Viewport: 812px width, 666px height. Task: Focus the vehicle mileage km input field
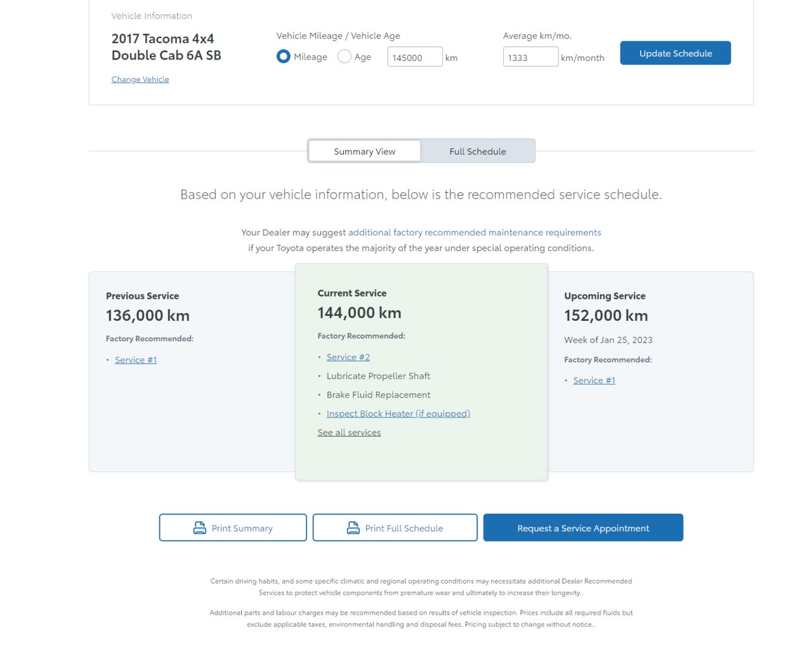click(x=415, y=57)
